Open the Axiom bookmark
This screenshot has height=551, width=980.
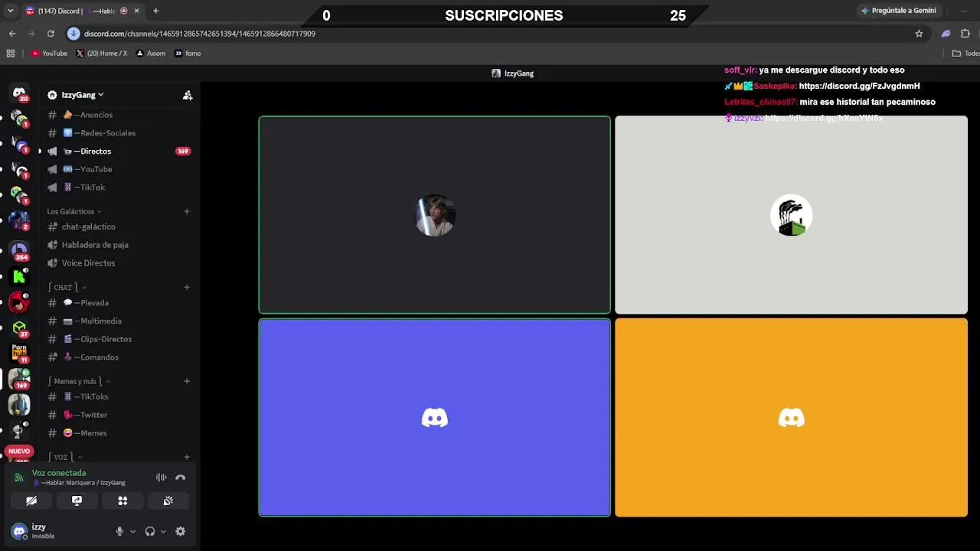click(x=151, y=54)
